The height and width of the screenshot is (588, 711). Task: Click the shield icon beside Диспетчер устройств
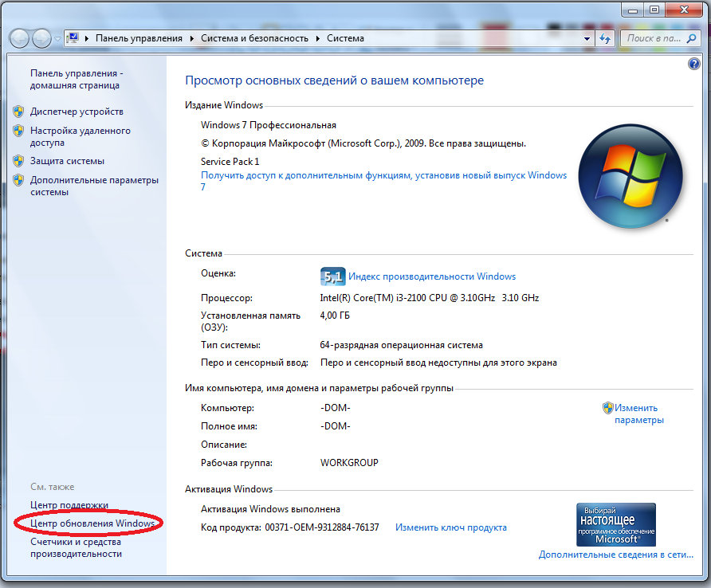[19, 112]
